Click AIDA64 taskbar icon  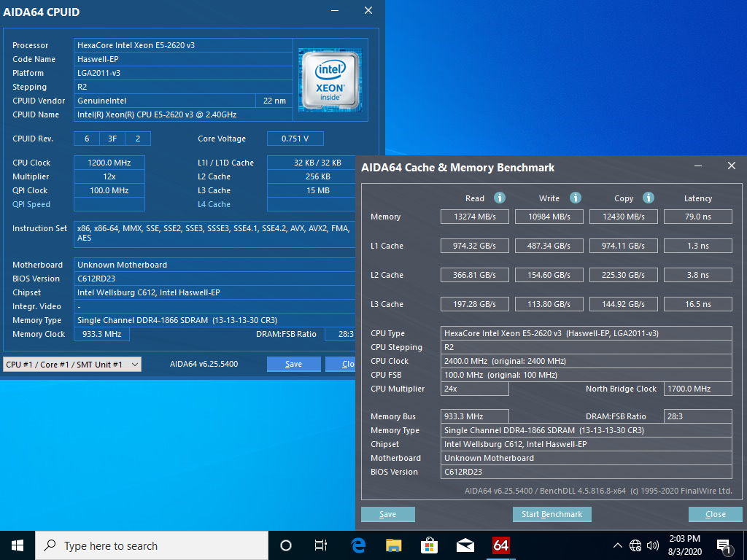[500, 545]
